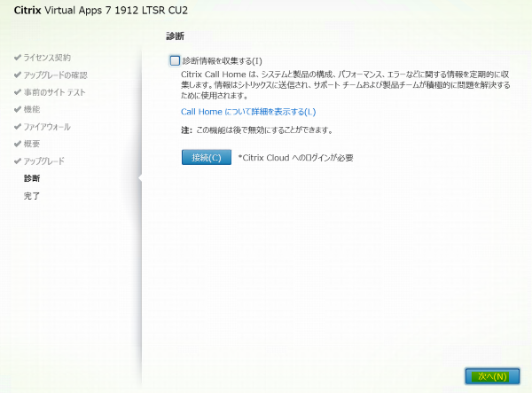Select the 機能 step in sidebar

coord(32,109)
